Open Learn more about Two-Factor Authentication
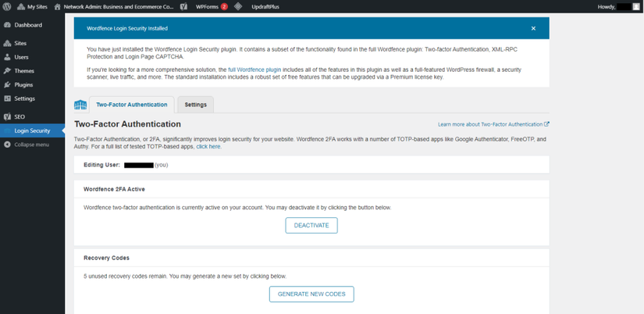Image resolution: width=644 pixels, height=314 pixels. 493,124
